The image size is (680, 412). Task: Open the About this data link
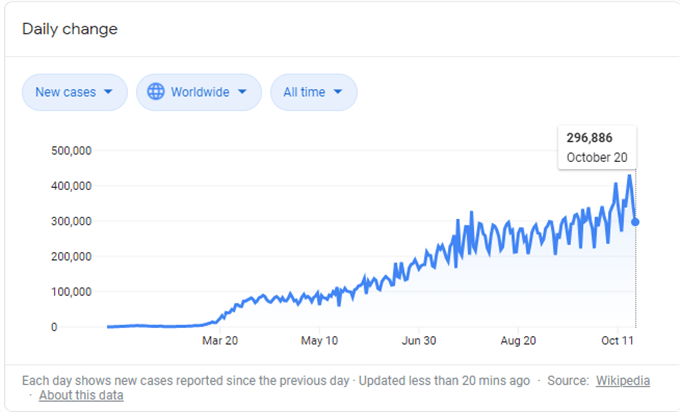pos(81,395)
